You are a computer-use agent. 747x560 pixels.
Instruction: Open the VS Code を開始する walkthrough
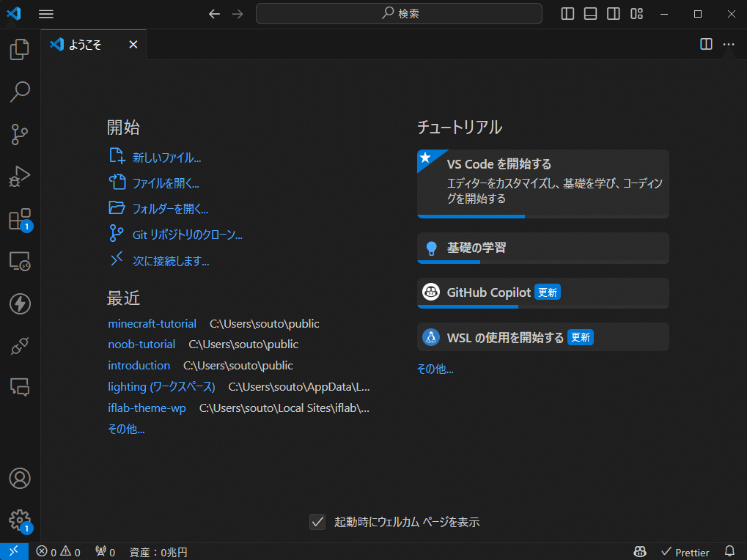[543, 183]
